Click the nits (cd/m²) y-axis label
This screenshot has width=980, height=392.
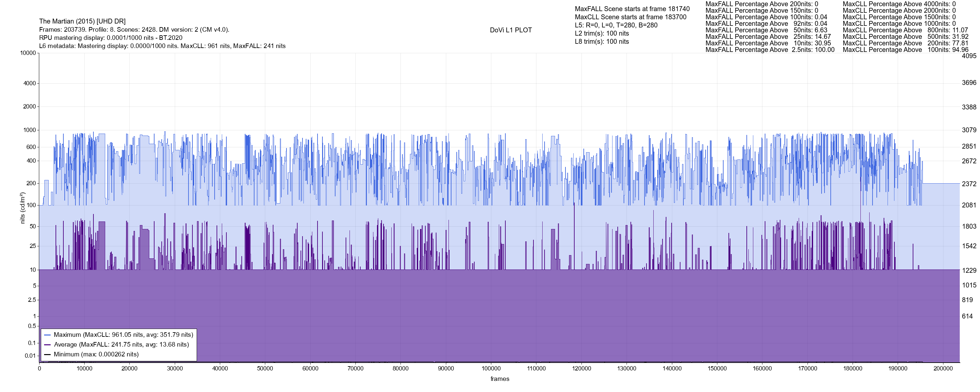click(23, 208)
